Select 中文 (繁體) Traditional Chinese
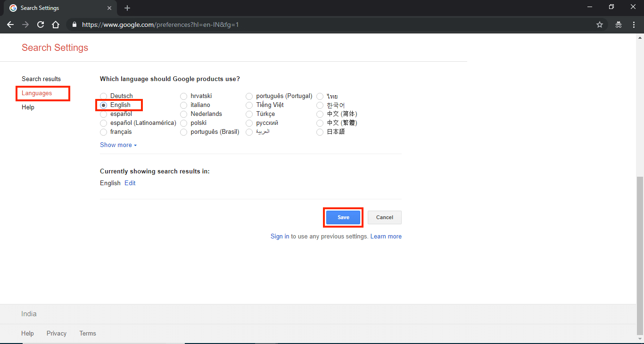This screenshot has width=644, height=344. tap(320, 123)
